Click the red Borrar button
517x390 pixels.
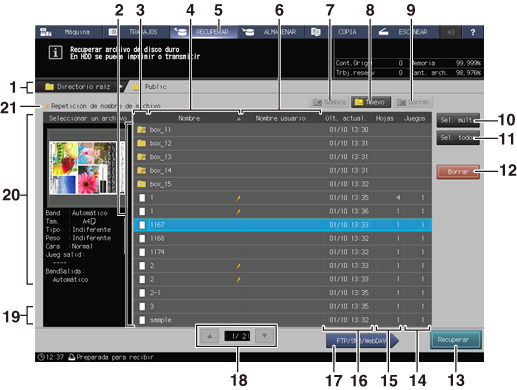458,172
